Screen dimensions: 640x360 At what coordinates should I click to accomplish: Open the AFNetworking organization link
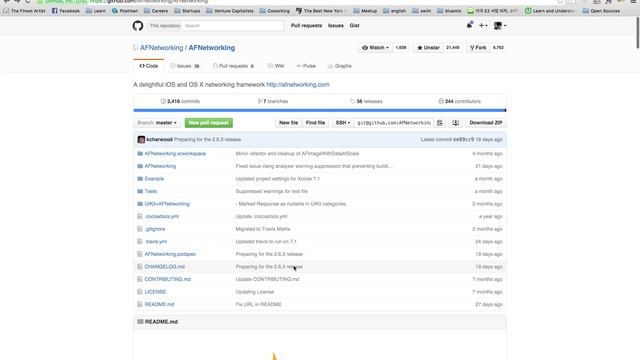162,48
